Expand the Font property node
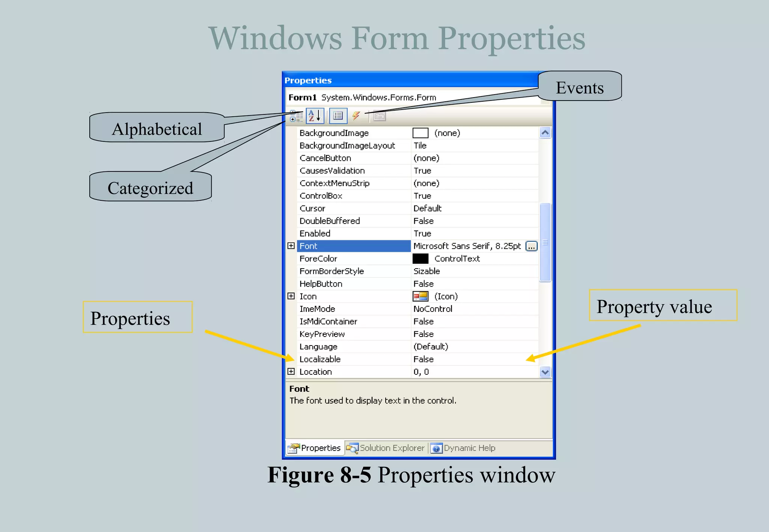Image resolution: width=769 pixels, height=532 pixels. pos(291,246)
